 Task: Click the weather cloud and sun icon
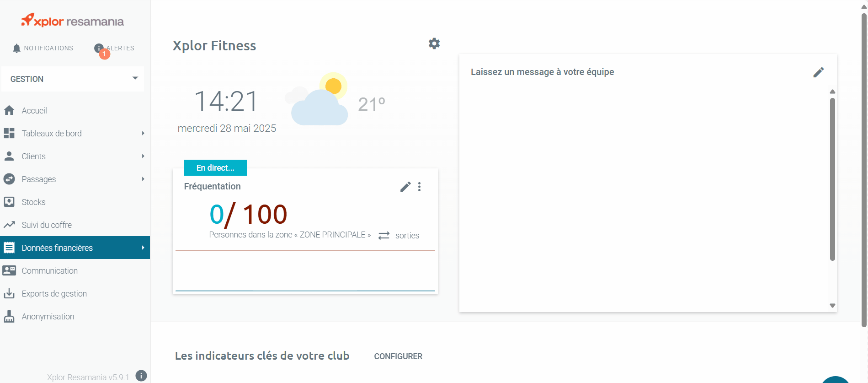click(317, 99)
